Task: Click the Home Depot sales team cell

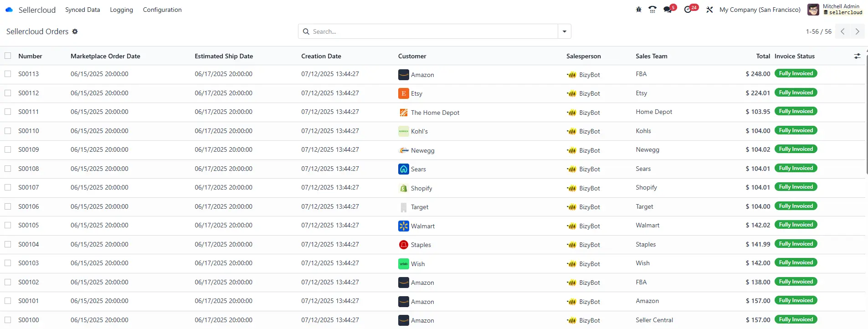Action: tap(654, 112)
